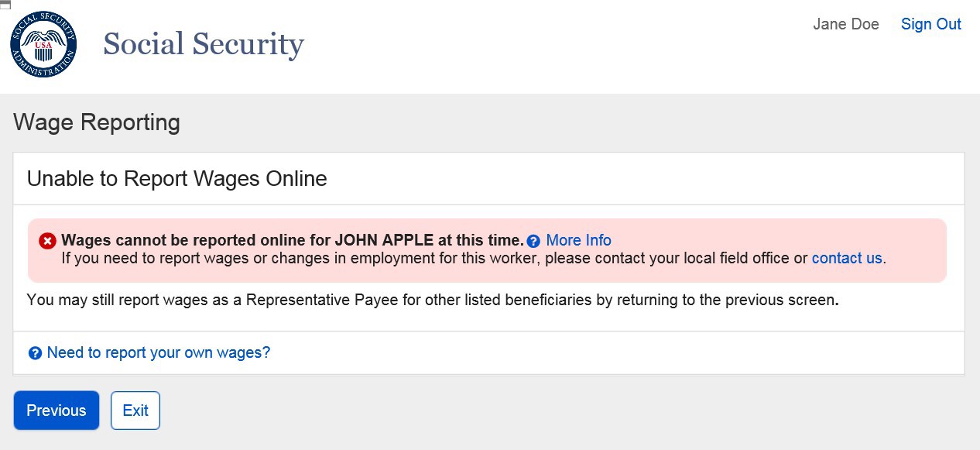Go back with the Previous button
Viewport: 980px width, 450px height.
[x=57, y=410]
